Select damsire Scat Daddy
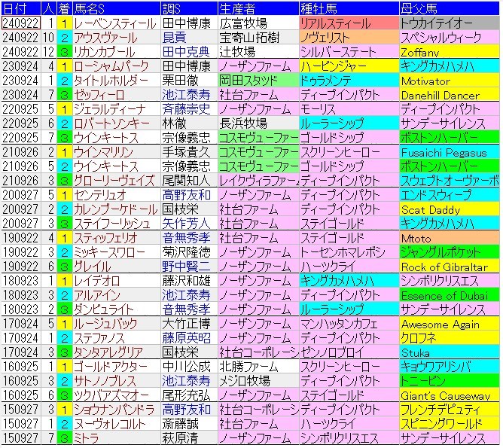 tap(450, 209)
